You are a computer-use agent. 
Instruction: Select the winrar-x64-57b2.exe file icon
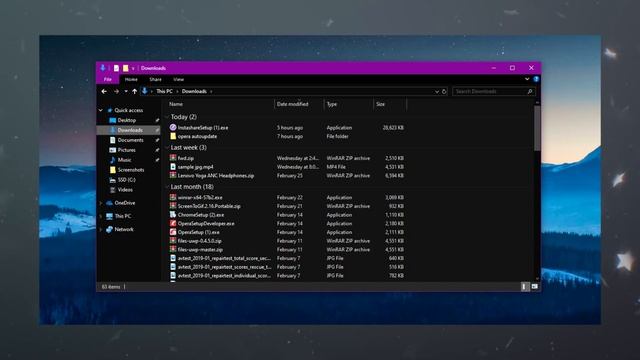click(x=173, y=197)
